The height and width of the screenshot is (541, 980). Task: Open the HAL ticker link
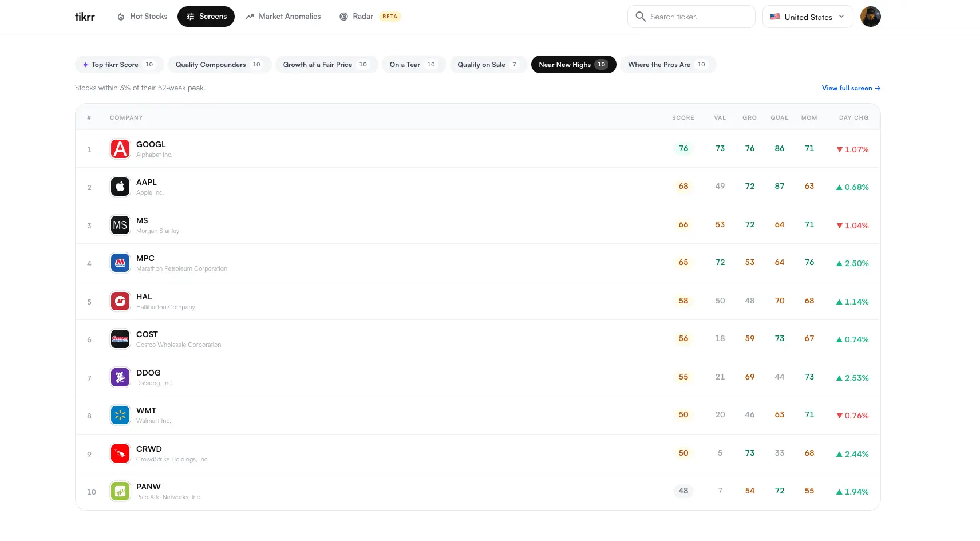[144, 297]
